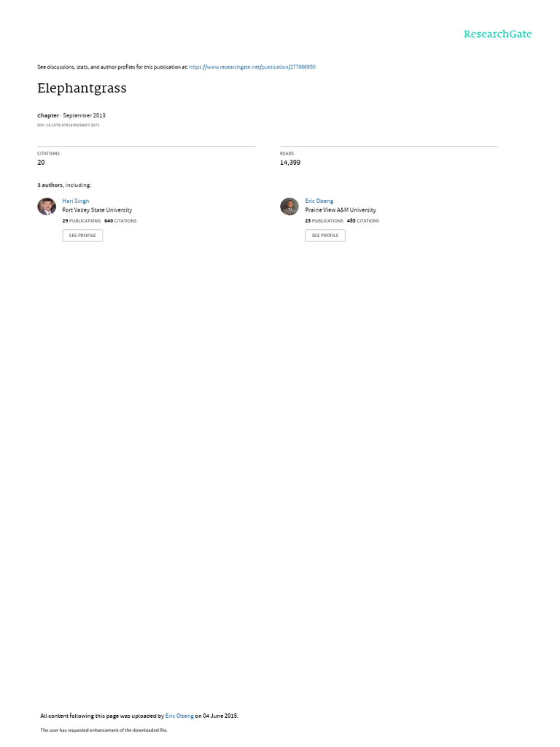Click Fort Valley State University affiliation

click(x=97, y=210)
